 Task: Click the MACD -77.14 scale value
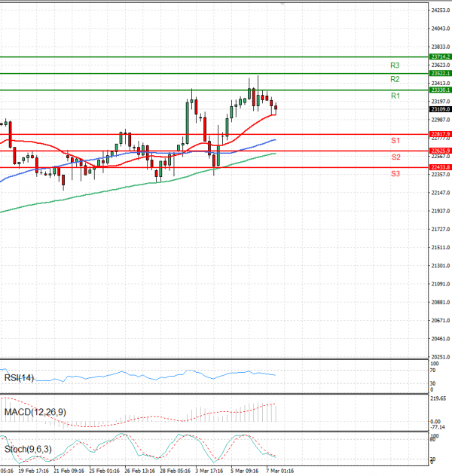pos(438,427)
